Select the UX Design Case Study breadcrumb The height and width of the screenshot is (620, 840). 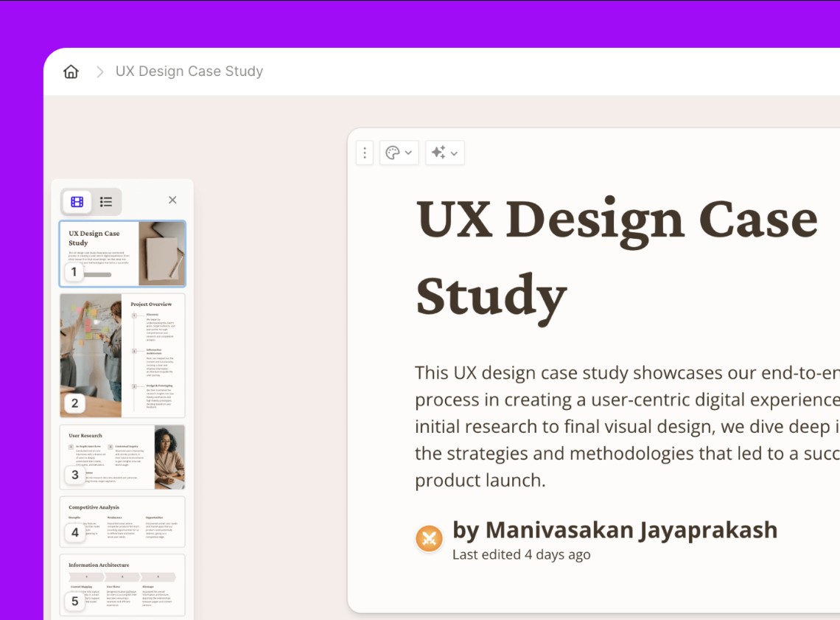[x=189, y=72]
